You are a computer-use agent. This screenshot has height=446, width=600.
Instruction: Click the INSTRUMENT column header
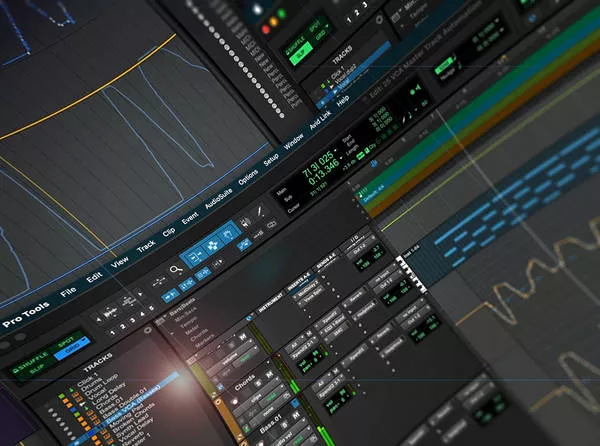tap(271, 302)
